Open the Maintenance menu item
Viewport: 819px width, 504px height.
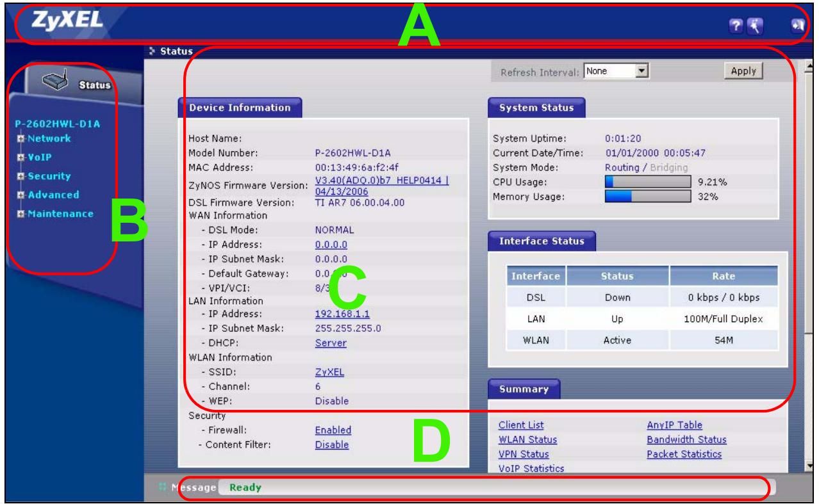tap(60, 214)
